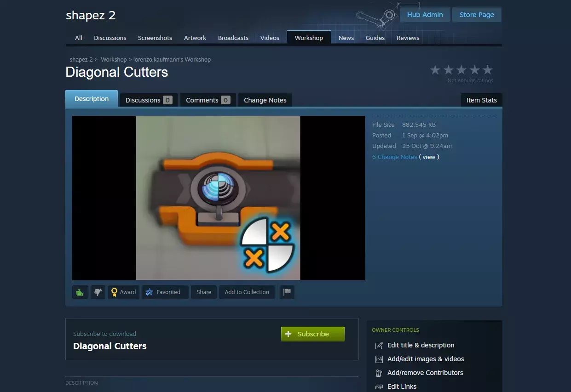Viewport: 571px width, 392px height.
Task: Rate item with thumbs up icon
Action: (x=80, y=292)
